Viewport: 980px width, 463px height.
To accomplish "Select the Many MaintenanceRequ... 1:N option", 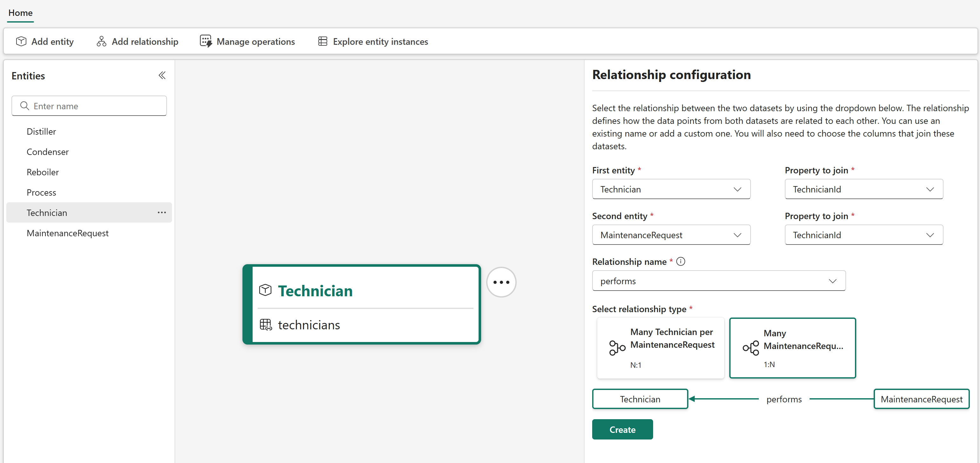I will pyautogui.click(x=792, y=348).
